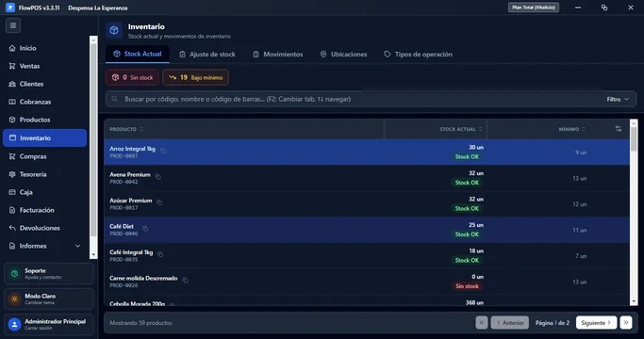
Task: Open the Ventas section
Action: click(44, 66)
